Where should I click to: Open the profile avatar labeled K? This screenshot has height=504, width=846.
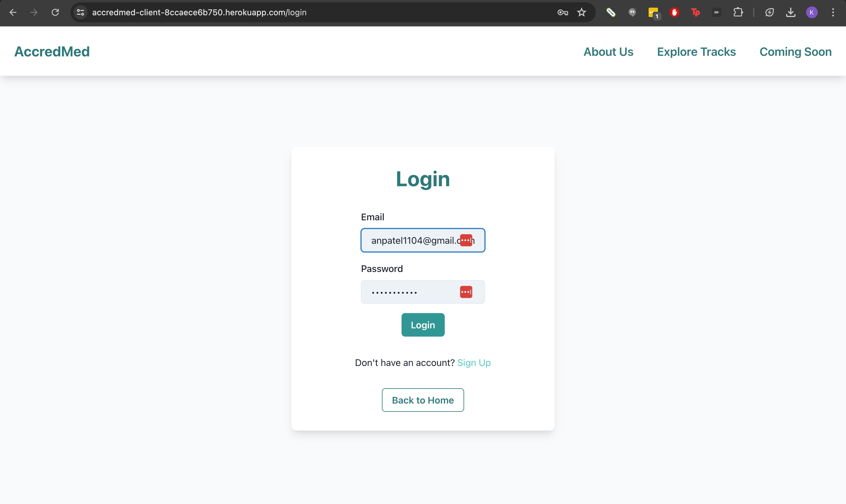[x=812, y=13]
